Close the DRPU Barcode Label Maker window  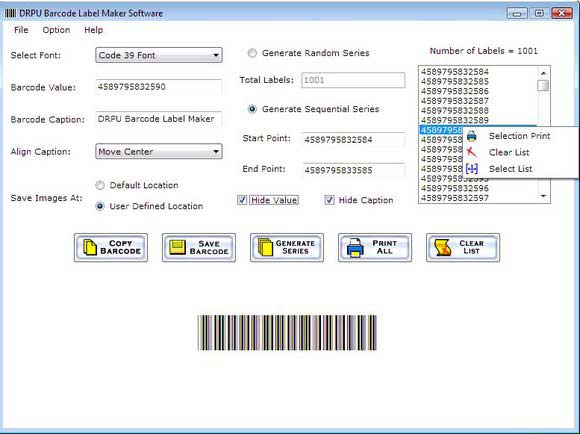tap(562, 13)
